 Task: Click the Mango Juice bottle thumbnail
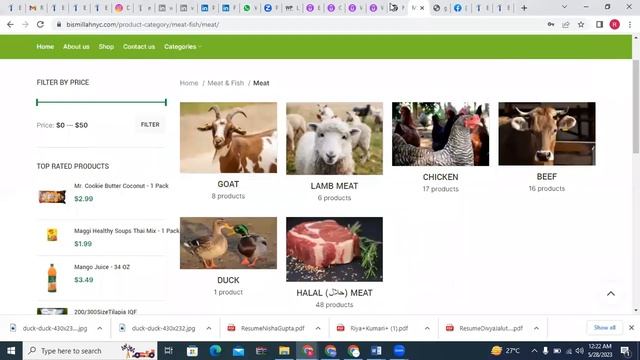pos(52,278)
